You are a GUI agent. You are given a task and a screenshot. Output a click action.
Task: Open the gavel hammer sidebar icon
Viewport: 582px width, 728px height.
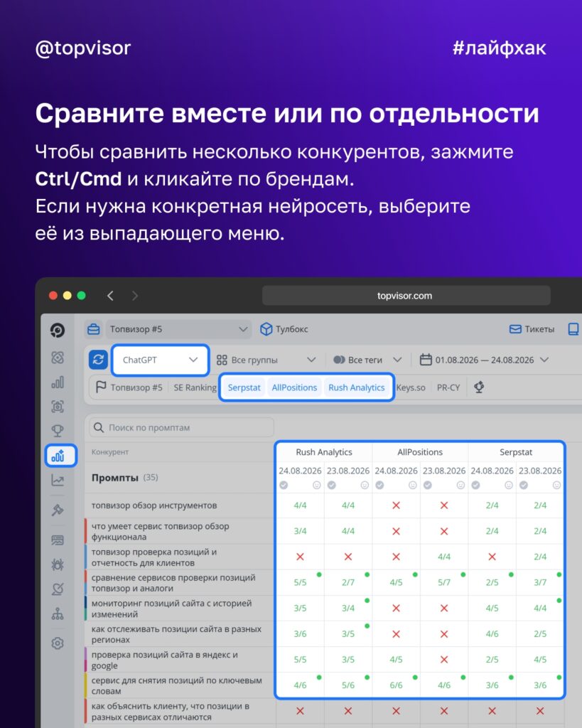coord(58,510)
